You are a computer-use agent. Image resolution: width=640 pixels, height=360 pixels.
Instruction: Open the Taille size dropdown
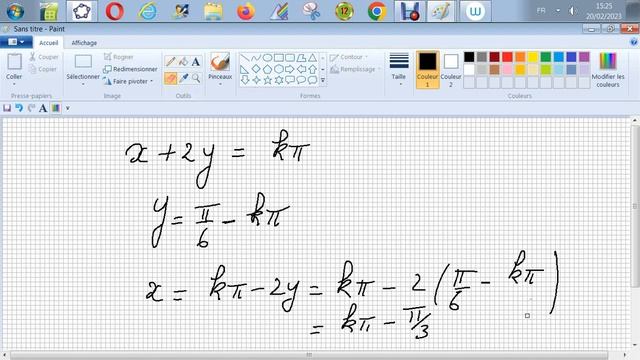(x=398, y=70)
